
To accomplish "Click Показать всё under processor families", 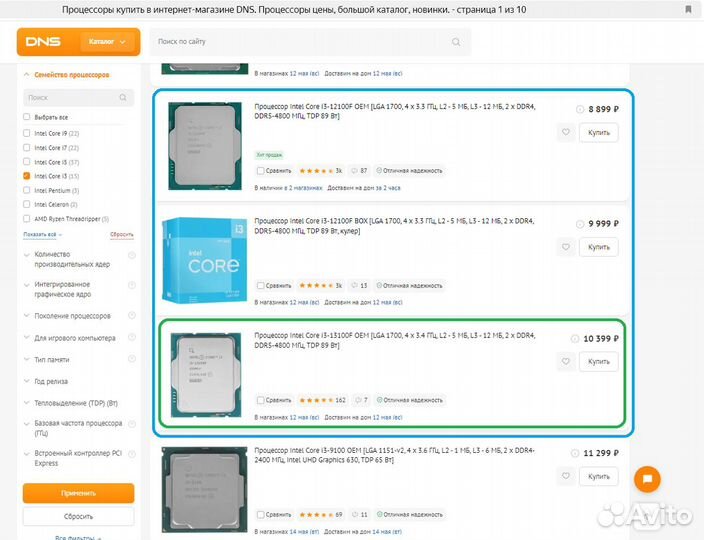I will point(42,234).
